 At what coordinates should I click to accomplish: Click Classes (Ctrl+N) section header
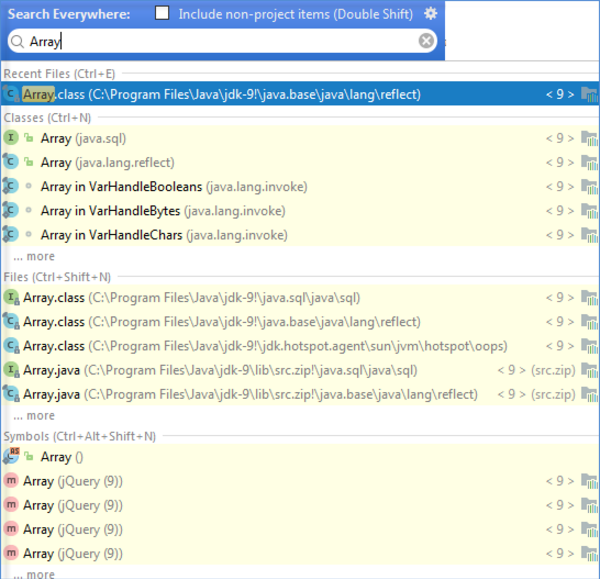pyautogui.click(x=47, y=118)
